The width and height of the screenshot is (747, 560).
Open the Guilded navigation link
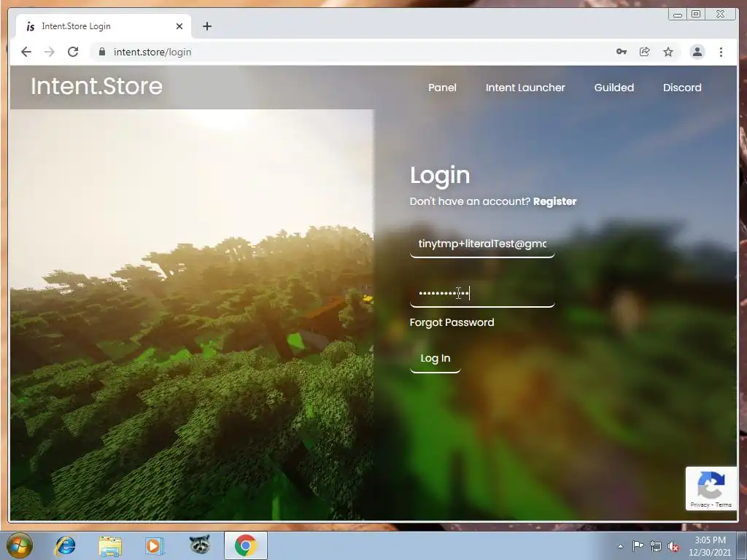[x=614, y=87]
